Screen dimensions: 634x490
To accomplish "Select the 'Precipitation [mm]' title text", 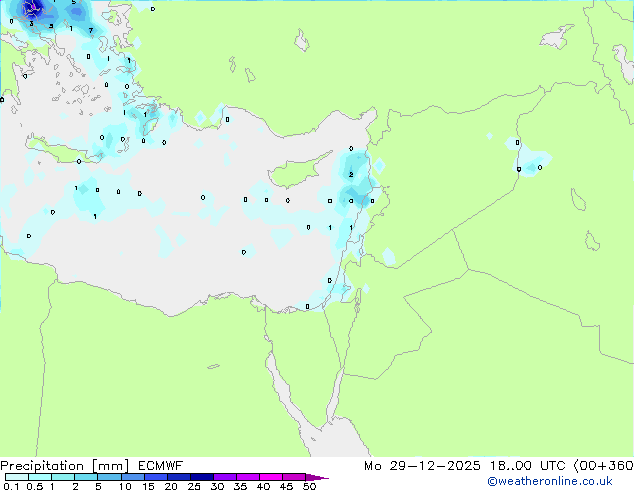I will click(65, 466).
